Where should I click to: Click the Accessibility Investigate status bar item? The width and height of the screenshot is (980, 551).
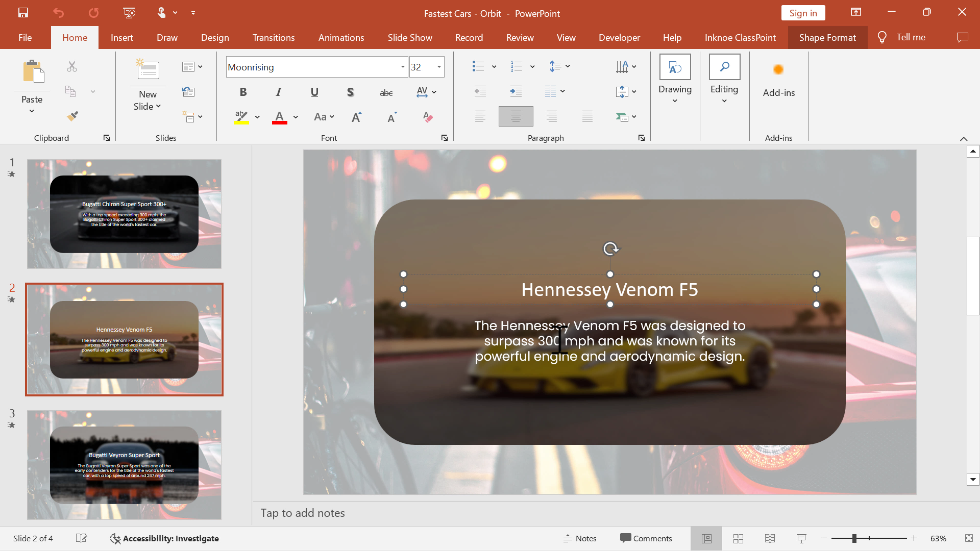click(x=164, y=538)
